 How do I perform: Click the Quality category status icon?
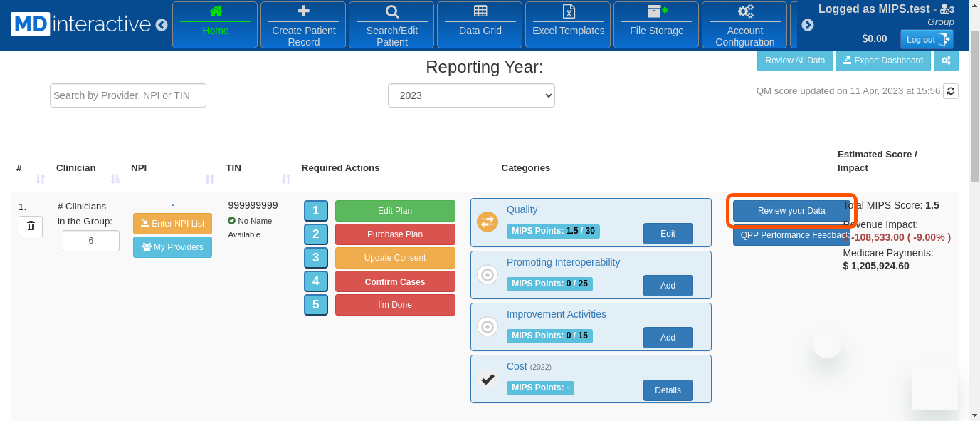[x=488, y=222]
